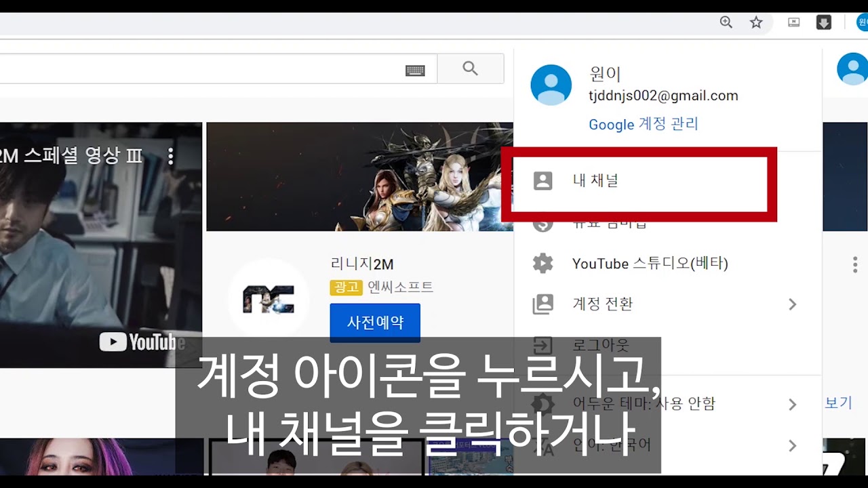Bookmark this page with the star icon
The height and width of the screenshot is (488, 868).
(x=756, y=22)
